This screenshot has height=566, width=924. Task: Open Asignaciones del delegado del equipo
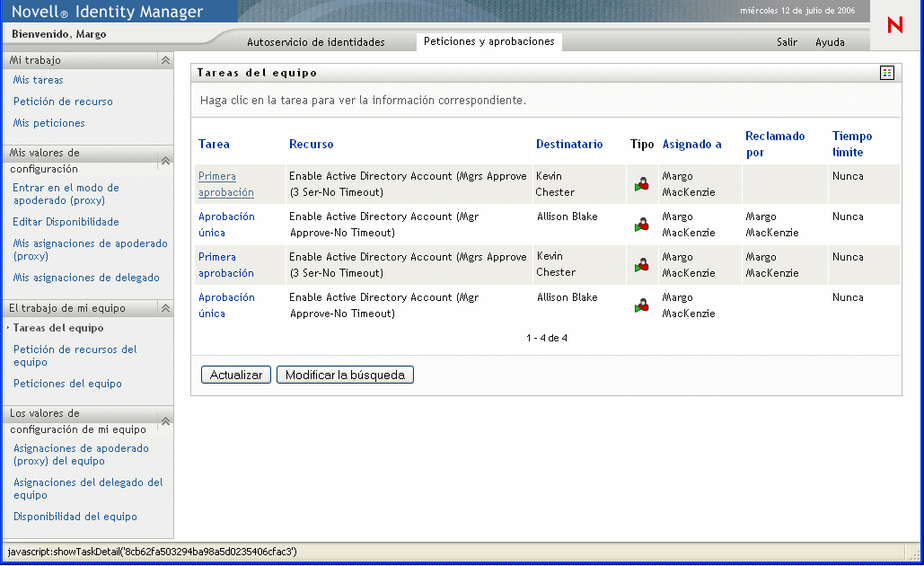click(x=88, y=489)
